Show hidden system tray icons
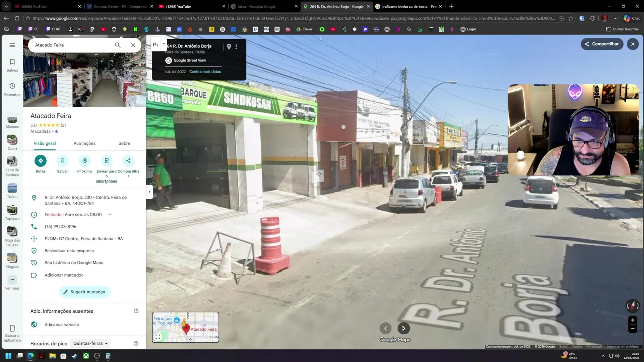Image resolution: width=644 pixels, height=362 pixels. tap(603, 356)
